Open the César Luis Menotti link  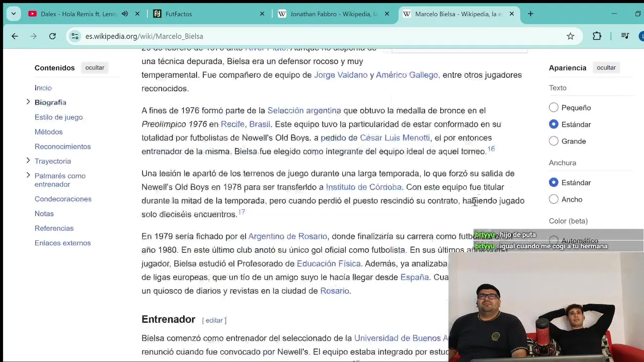(x=395, y=138)
